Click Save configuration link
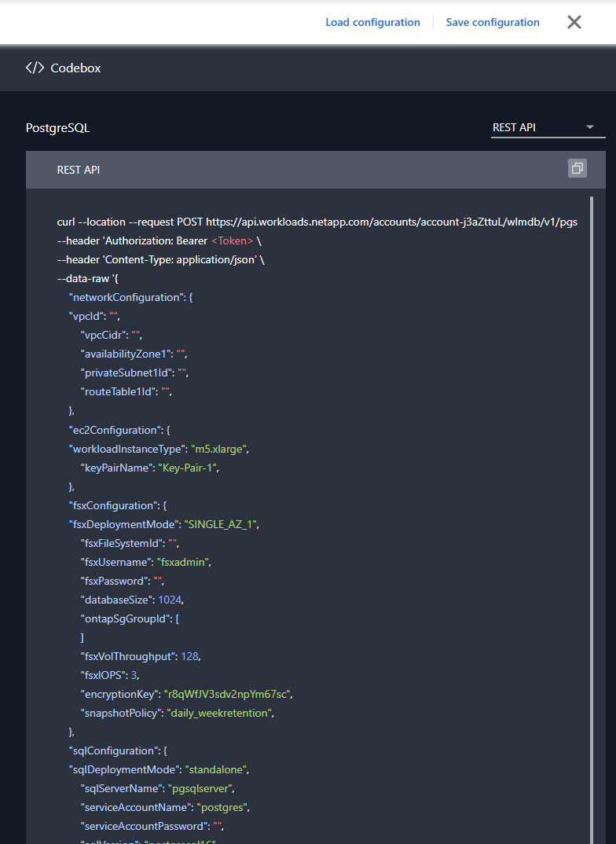The image size is (616, 844). click(493, 22)
